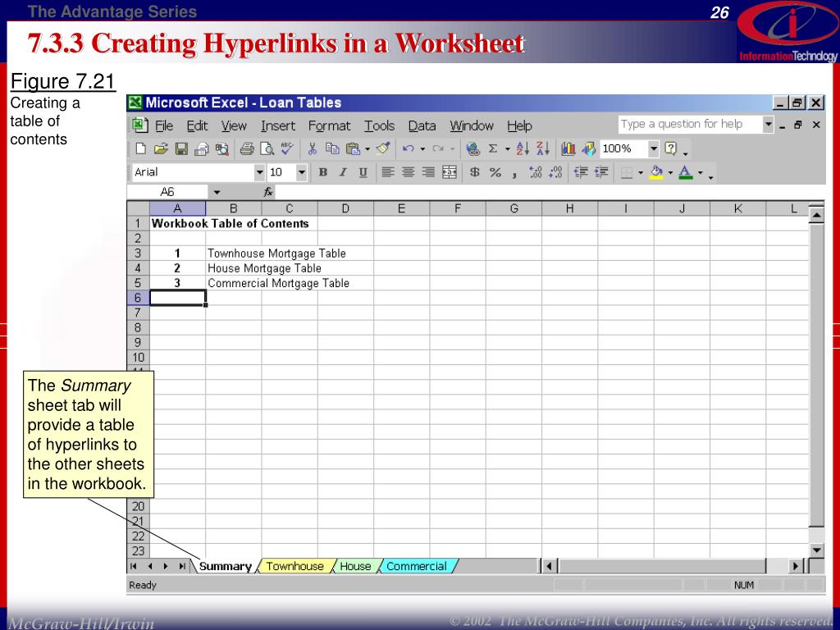840x630 pixels.
Task: Open Print Preview icon
Action: pos(267,149)
